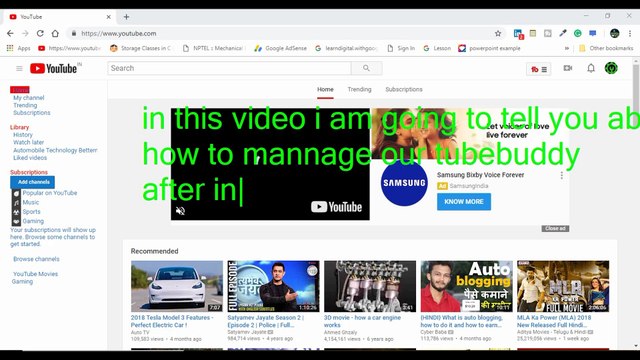Open the notifications bell
Viewport: 640px width, 360px height.
click(x=591, y=68)
